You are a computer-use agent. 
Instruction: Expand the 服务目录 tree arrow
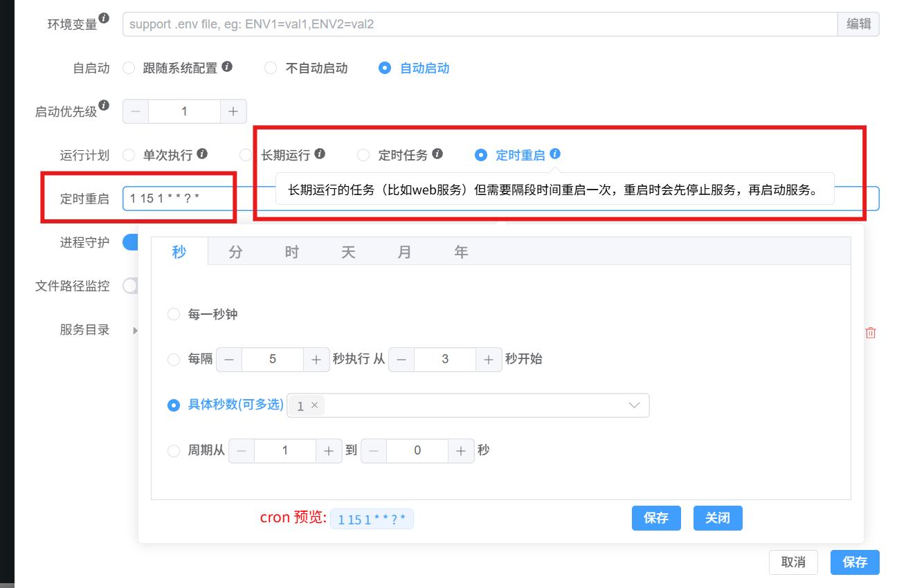click(135, 331)
